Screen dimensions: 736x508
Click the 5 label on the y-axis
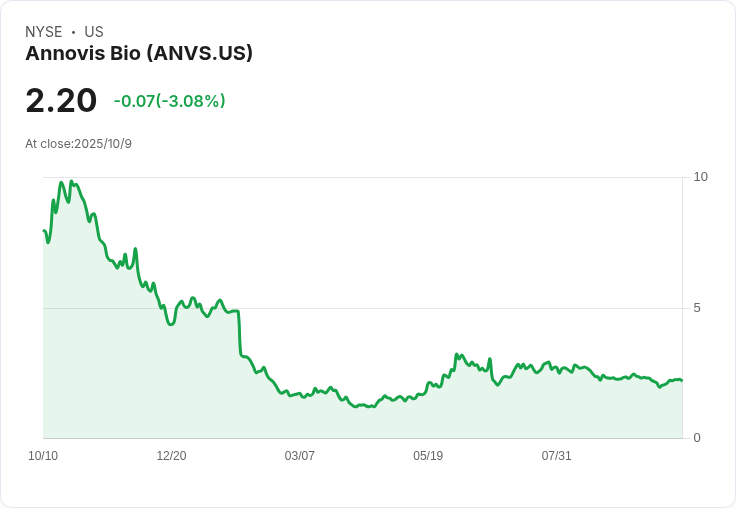697,308
